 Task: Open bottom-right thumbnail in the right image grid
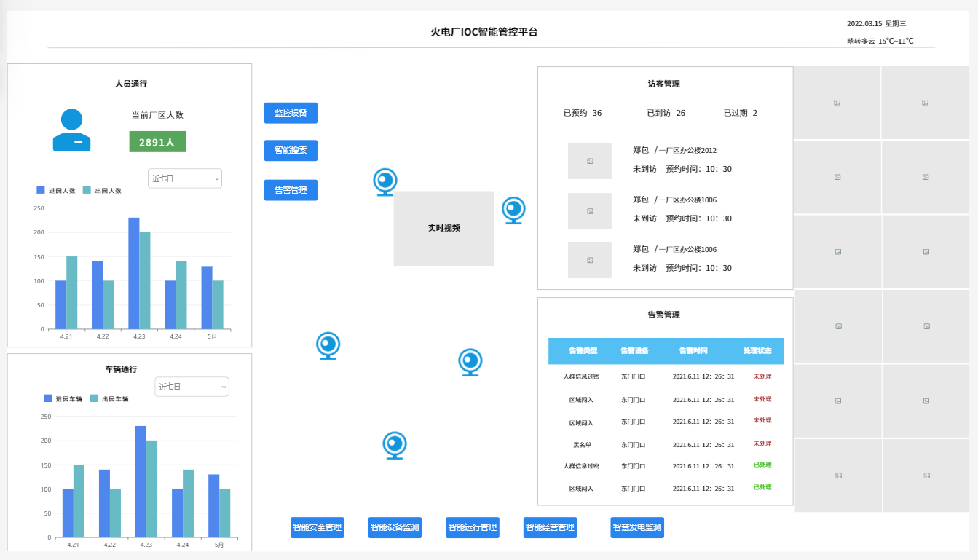[x=926, y=476]
